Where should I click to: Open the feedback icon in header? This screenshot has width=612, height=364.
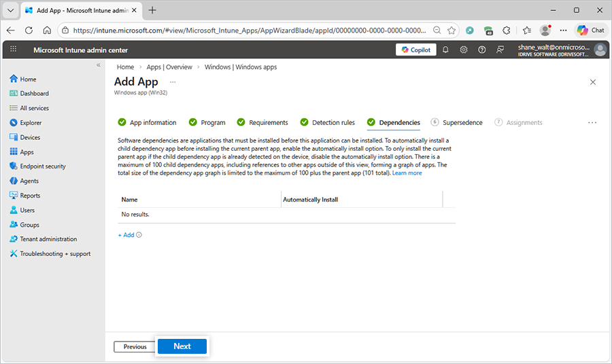point(500,50)
